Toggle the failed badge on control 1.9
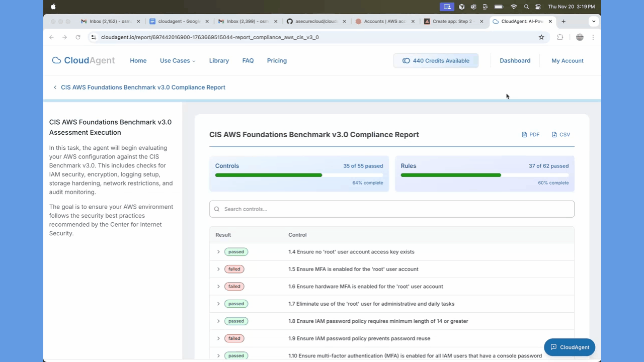Viewport: 644px width, 362px height. click(x=234, y=338)
